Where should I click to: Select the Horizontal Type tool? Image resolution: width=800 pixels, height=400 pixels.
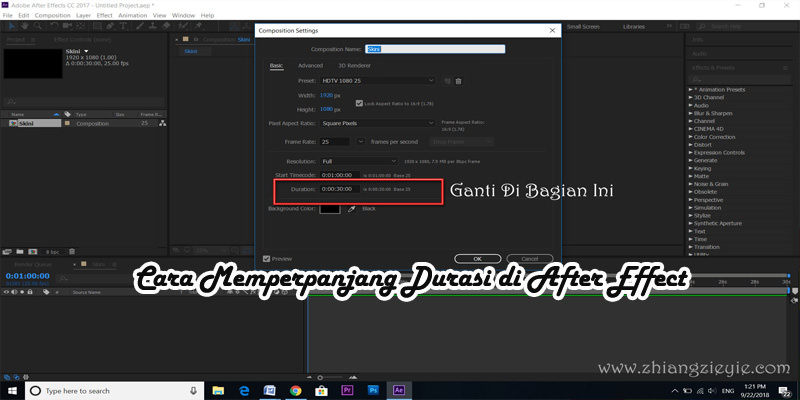coord(123,26)
